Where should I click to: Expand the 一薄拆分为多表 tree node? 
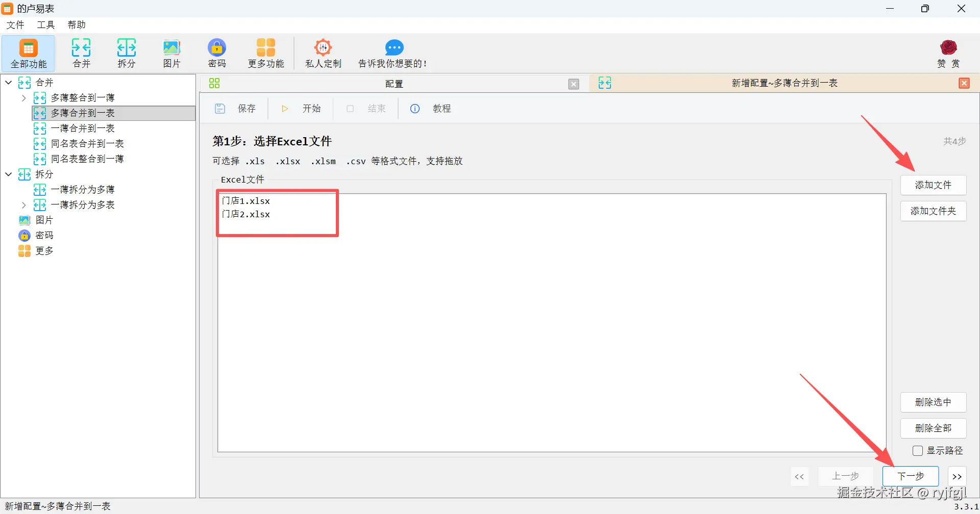coord(23,205)
